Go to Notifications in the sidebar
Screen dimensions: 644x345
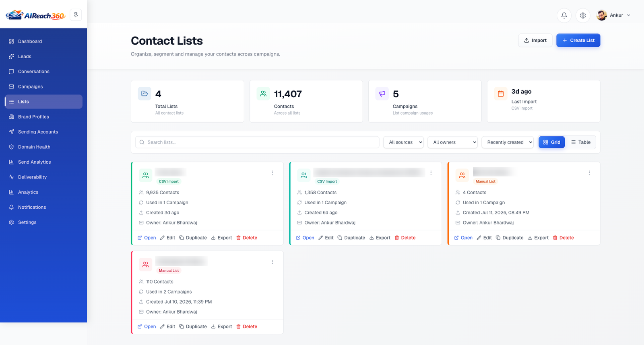(x=43, y=207)
